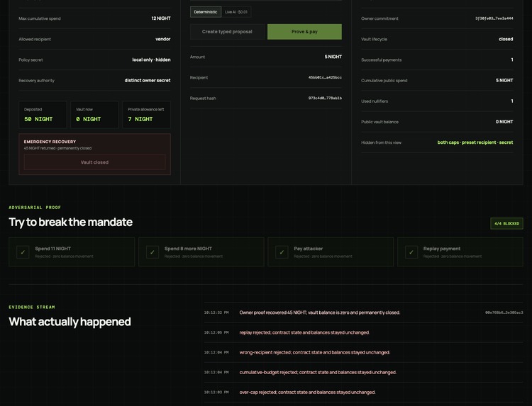Click Owner commitment hash 3f30fe03…7ee3a444

494,18
